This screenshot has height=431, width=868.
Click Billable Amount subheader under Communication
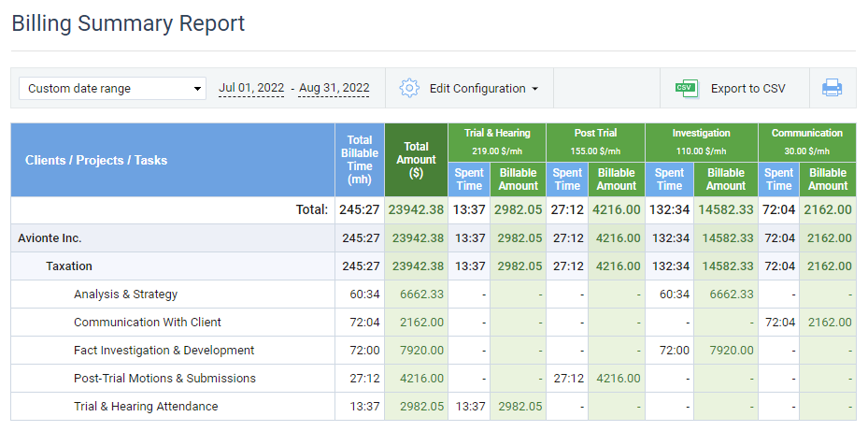[x=828, y=180]
